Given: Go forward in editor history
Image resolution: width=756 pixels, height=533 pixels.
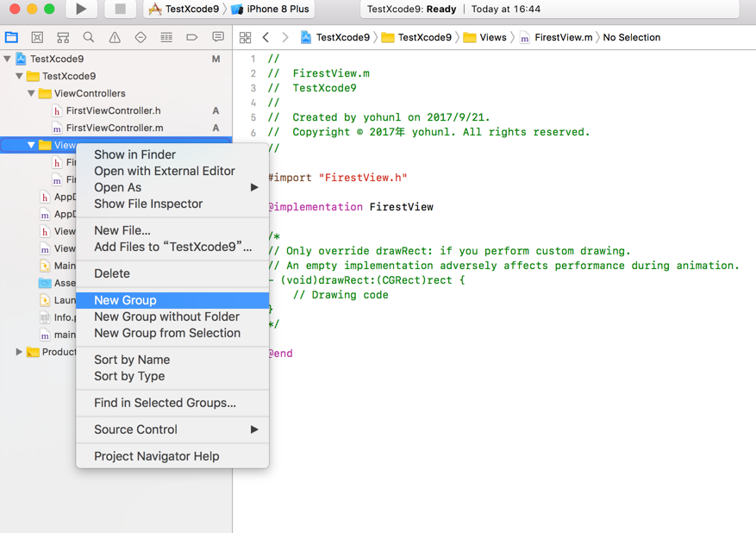Looking at the screenshot, I should pos(285,38).
